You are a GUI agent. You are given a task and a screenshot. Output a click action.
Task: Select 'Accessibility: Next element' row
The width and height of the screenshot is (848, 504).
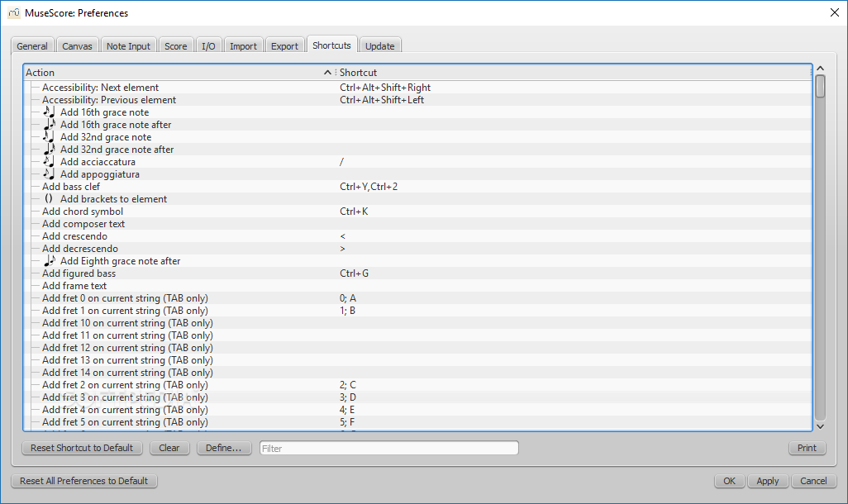click(417, 87)
